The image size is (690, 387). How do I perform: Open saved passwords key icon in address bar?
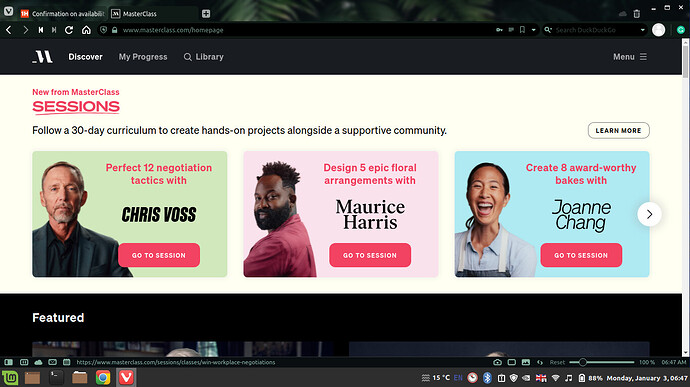pyautogui.click(x=499, y=30)
